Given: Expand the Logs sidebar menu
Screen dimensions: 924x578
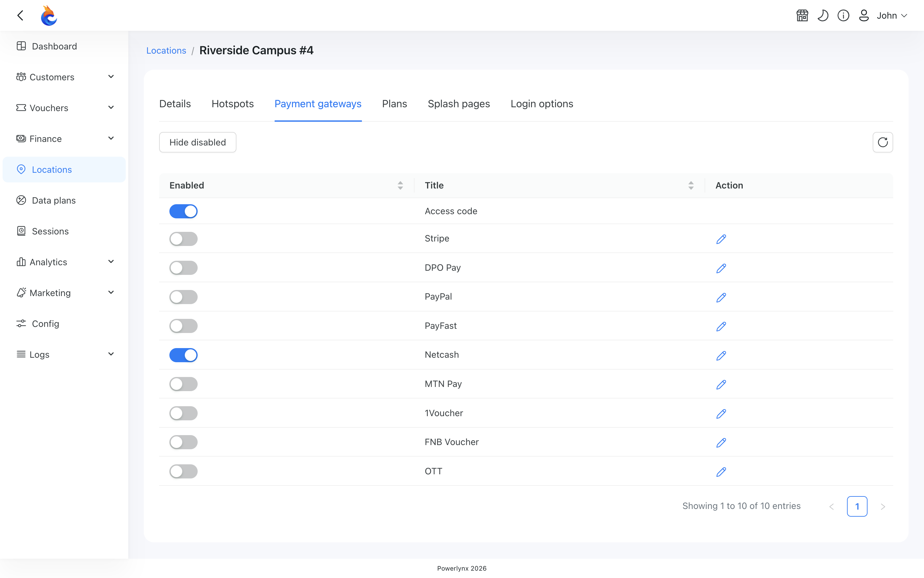Looking at the screenshot, I should (64, 355).
